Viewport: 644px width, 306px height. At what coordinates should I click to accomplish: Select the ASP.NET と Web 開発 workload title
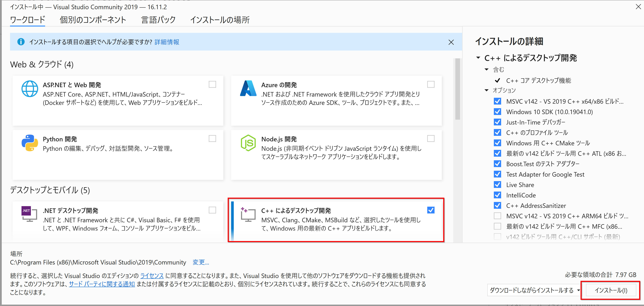(x=72, y=85)
